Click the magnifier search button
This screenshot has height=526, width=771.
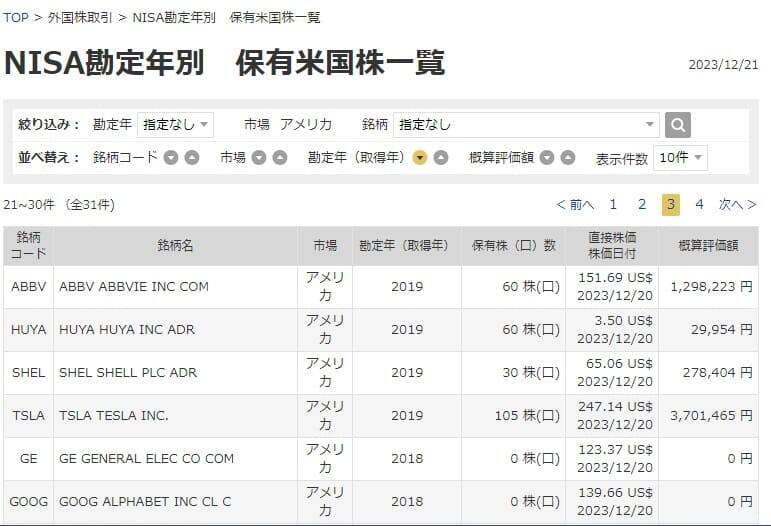click(678, 125)
